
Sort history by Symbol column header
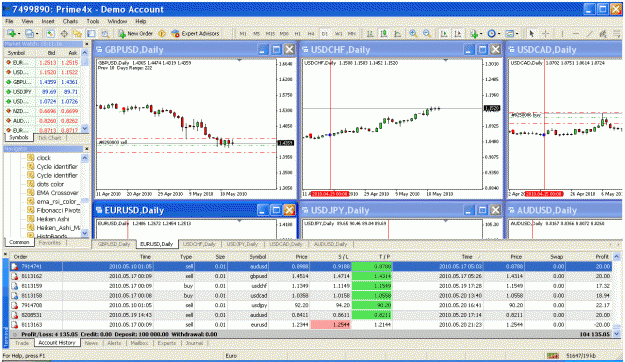pos(248,257)
